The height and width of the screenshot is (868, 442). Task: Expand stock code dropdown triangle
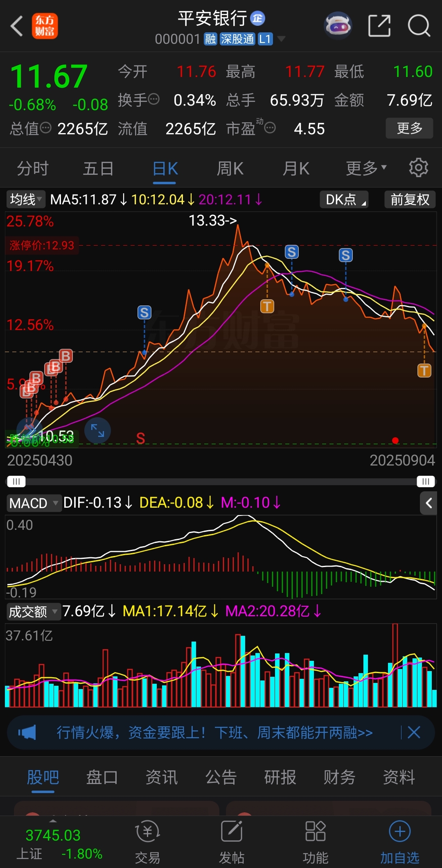coord(281,39)
